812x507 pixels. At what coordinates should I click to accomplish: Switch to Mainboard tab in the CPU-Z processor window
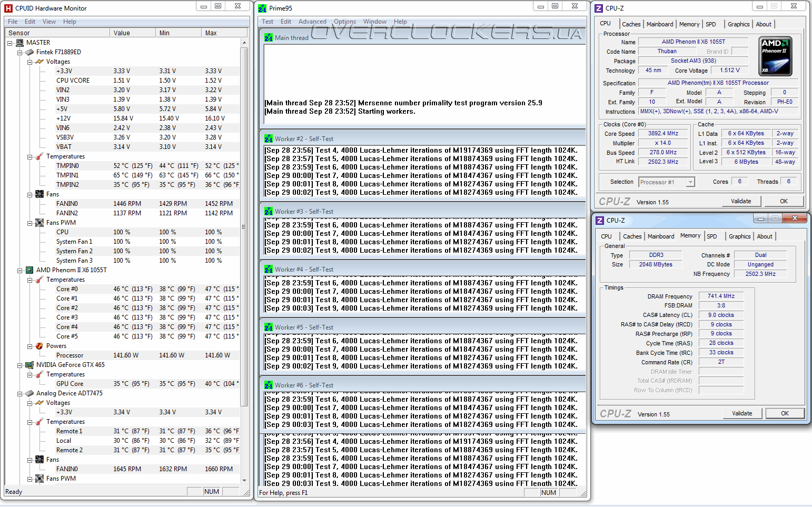[660, 24]
